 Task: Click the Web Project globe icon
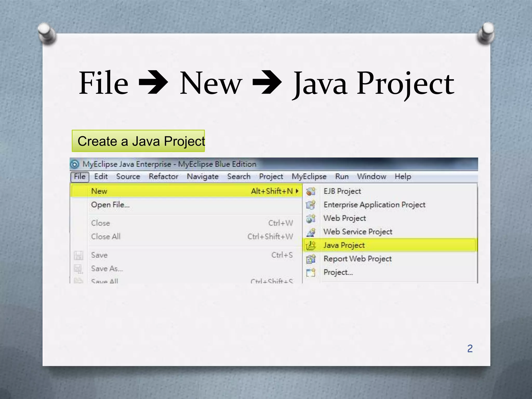[x=311, y=218]
